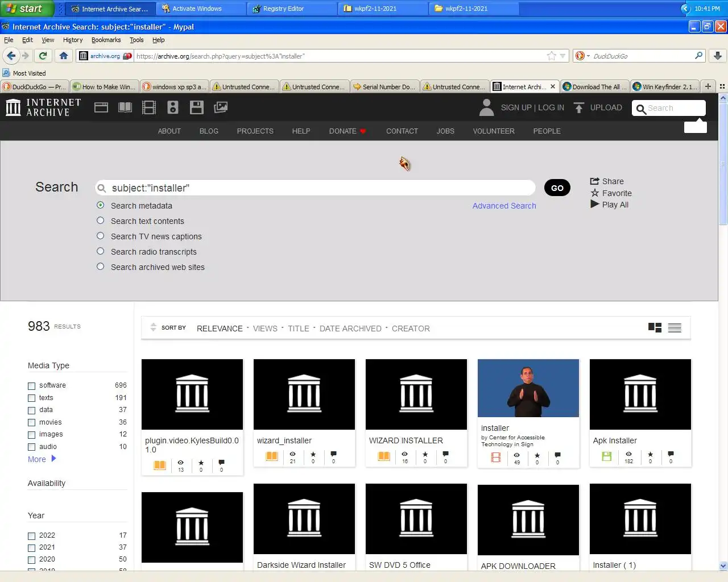Open the Tools menu
Image resolution: width=728 pixels, height=582 pixels.
point(136,40)
